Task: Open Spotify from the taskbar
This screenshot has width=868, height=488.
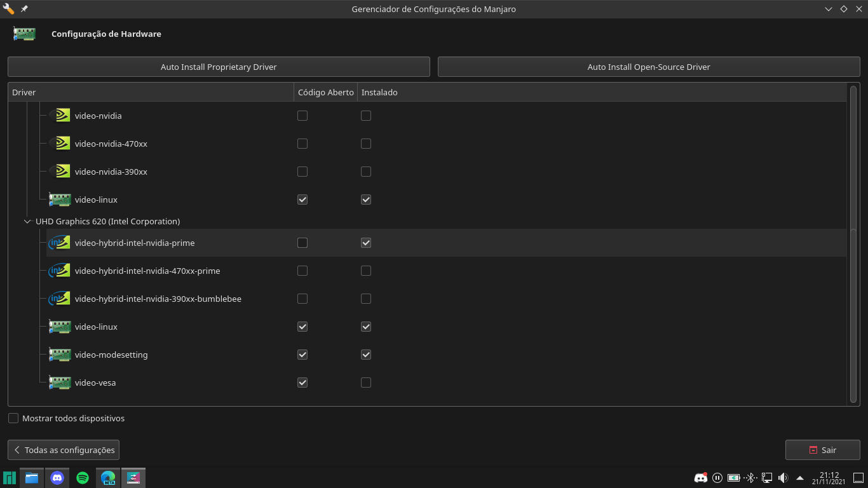Action: pyautogui.click(x=83, y=478)
